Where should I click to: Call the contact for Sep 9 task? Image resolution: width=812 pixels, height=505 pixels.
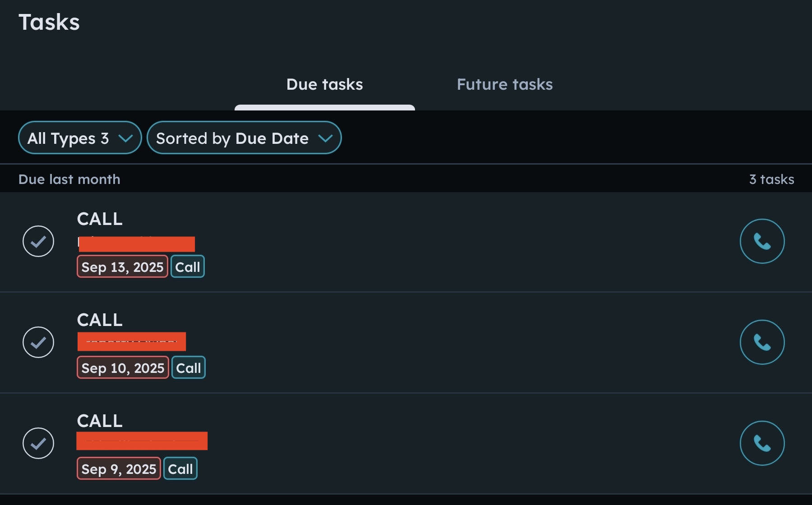(762, 443)
